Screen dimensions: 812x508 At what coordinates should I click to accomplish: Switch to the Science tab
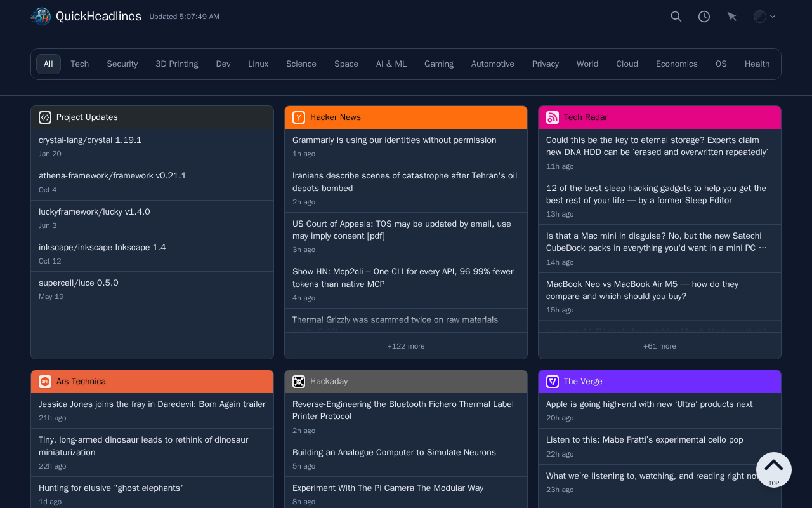[301, 64]
